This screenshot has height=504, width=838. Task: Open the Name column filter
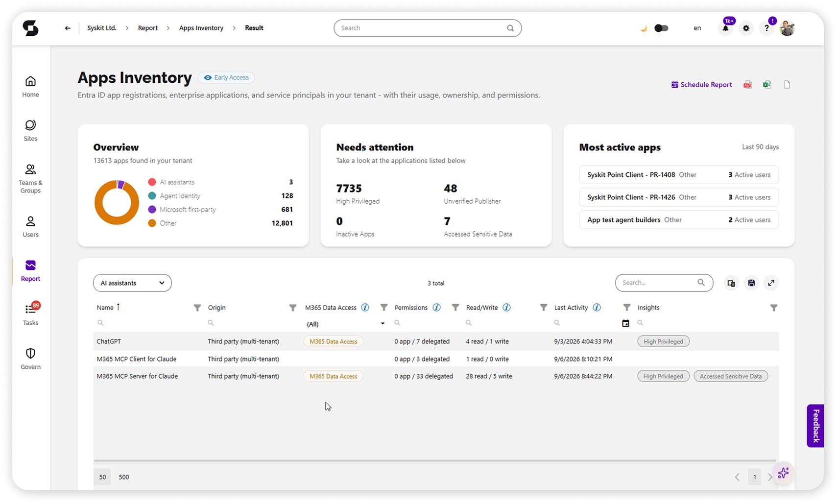tap(197, 308)
